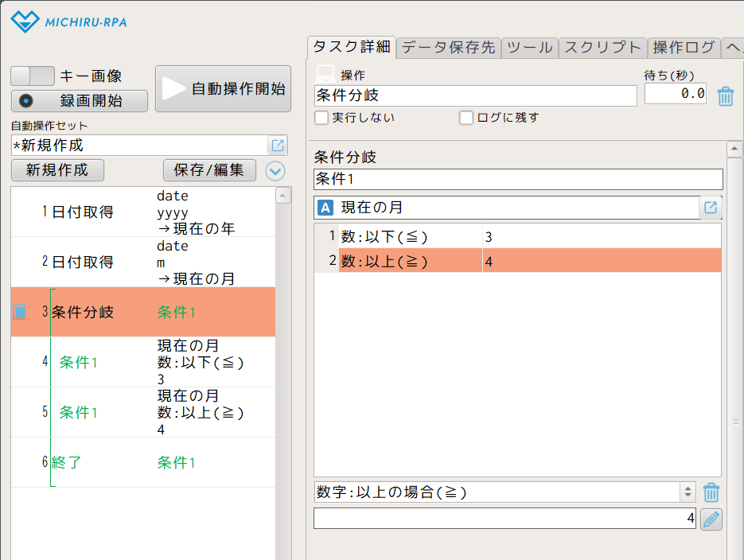Click the monitor icon beside 操作 label
The height and width of the screenshot is (560, 744).
point(325,74)
